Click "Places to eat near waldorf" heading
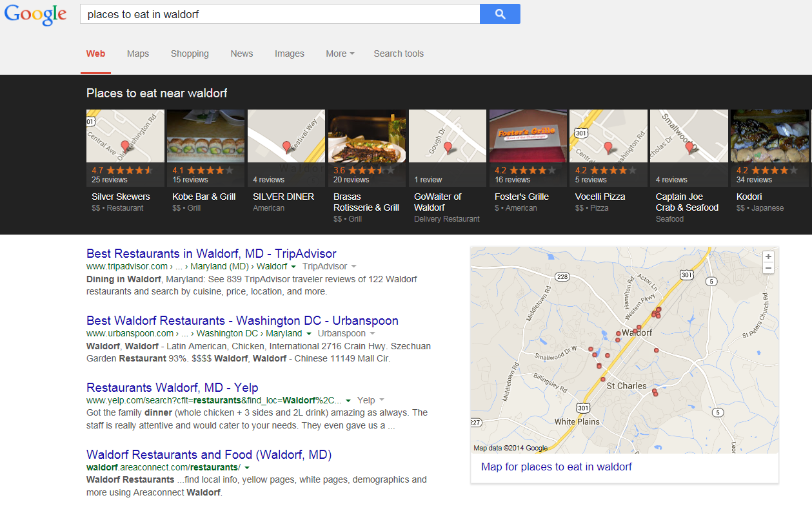The width and height of the screenshot is (812, 511). pyautogui.click(x=157, y=93)
